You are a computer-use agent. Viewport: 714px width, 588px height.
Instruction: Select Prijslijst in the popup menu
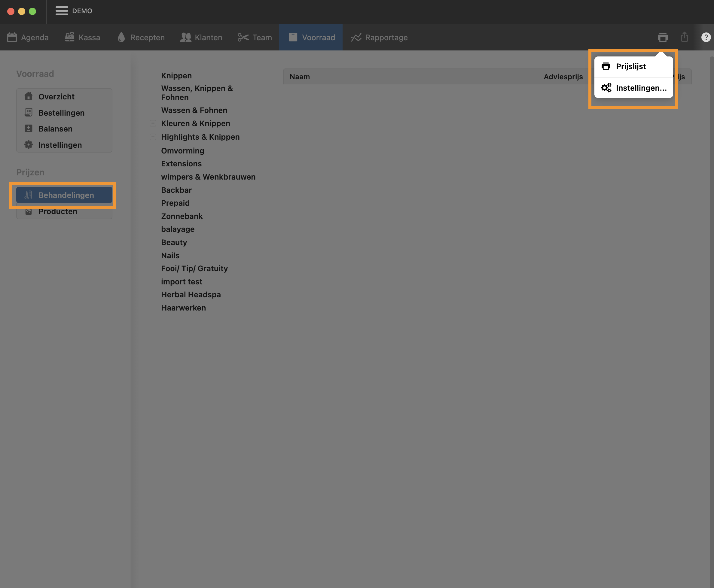(631, 66)
